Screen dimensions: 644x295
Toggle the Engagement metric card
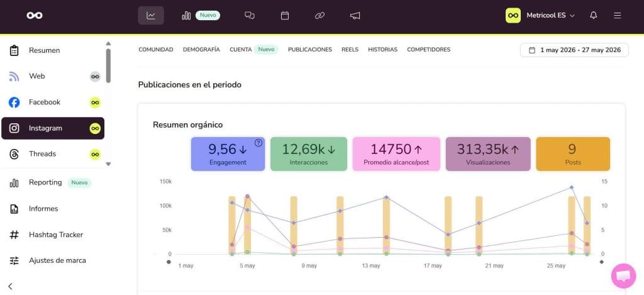click(228, 154)
